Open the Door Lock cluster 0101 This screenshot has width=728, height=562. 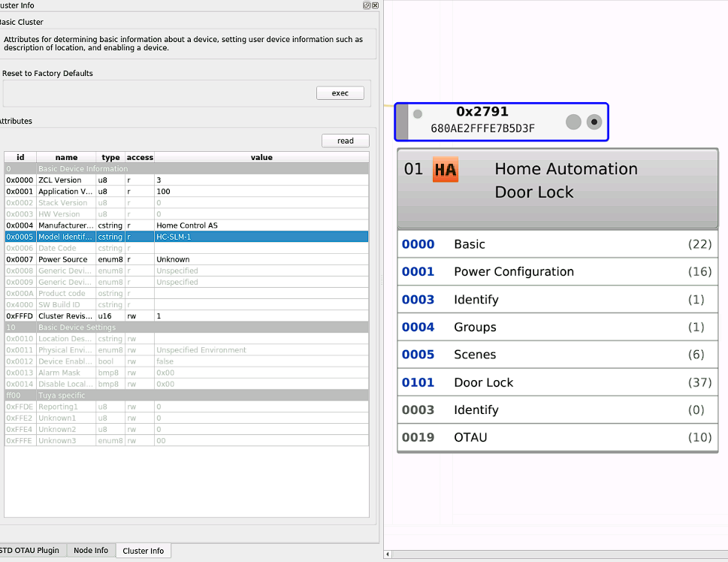(557, 382)
